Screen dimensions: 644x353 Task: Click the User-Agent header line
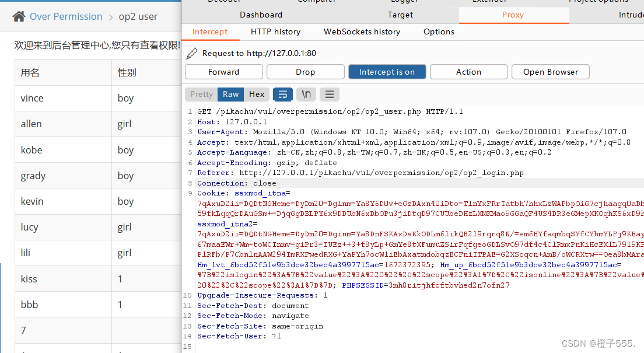(x=411, y=132)
